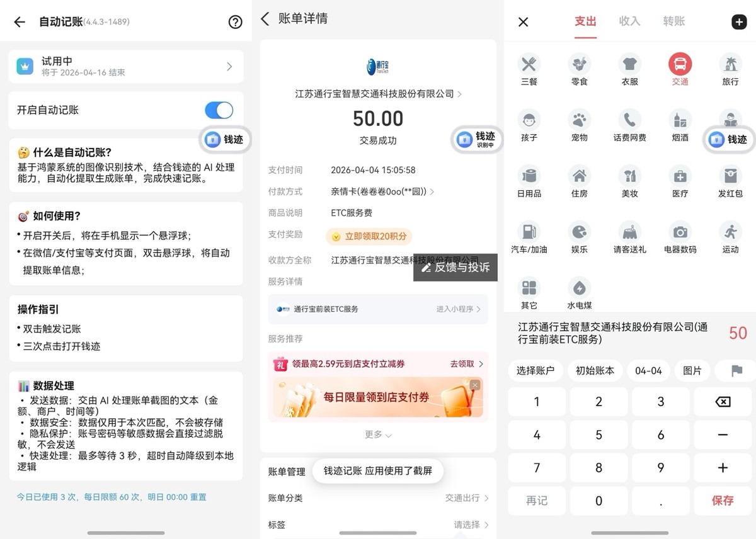Image resolution: width=756 pixels, height=539 pixels.
Task: Go back from 账单详情 page
Action: pos(265,19)
